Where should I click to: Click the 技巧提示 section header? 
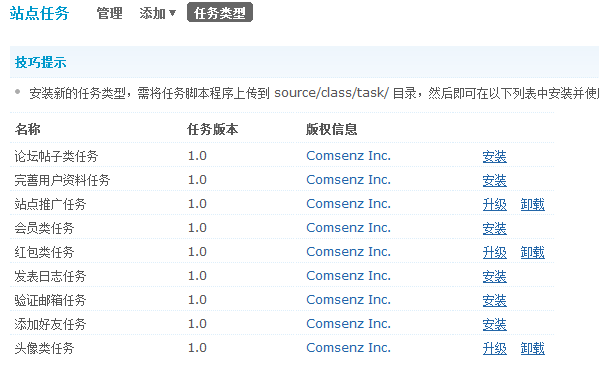coord(41,62)
